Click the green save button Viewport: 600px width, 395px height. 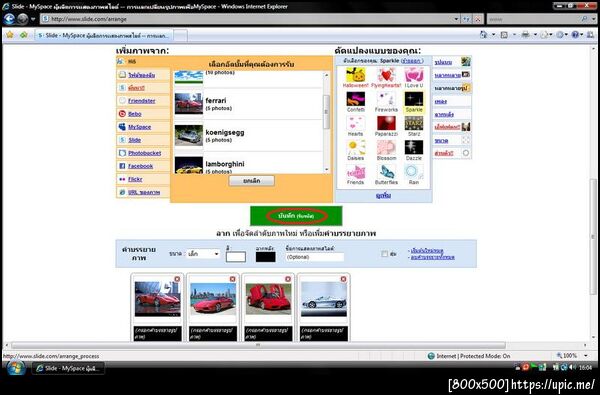pyautogui.click(x=296, y=216)
